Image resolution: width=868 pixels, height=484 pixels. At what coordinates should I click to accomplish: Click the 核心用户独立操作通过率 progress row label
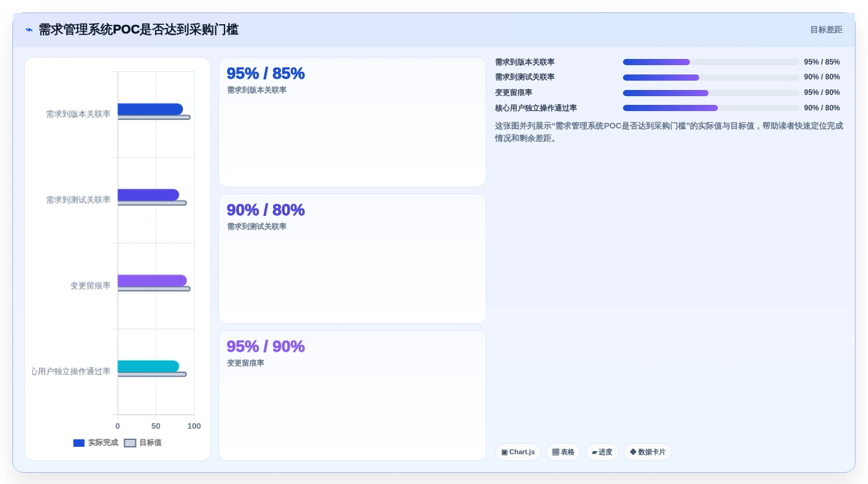(x=536, y=108)
